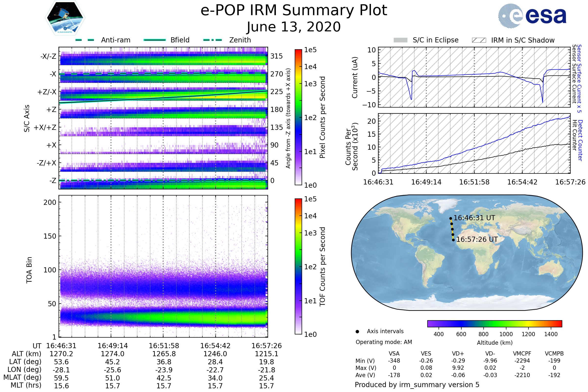Click the Produced by irm_summary version 5 text

pos(417,385)
